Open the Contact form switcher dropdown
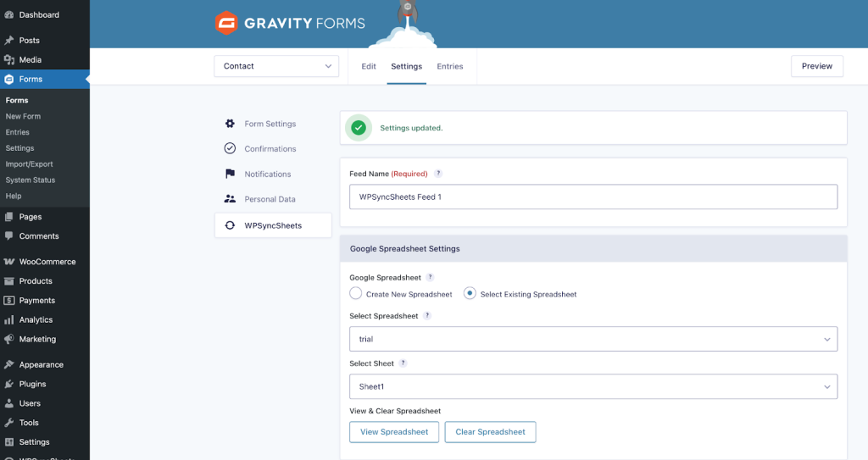This screenshot has height=460, width=868. [x=276, y=66]
